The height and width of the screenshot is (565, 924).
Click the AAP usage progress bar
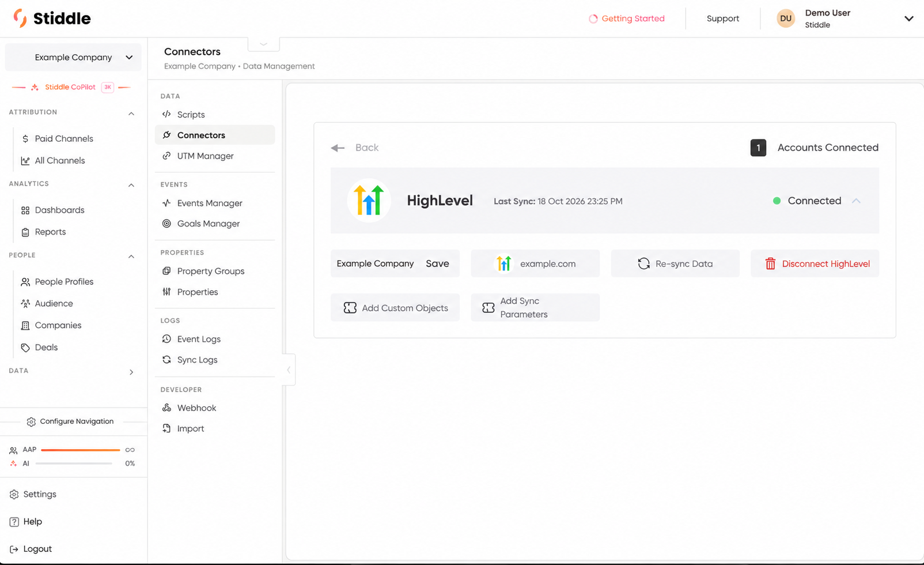81,450
